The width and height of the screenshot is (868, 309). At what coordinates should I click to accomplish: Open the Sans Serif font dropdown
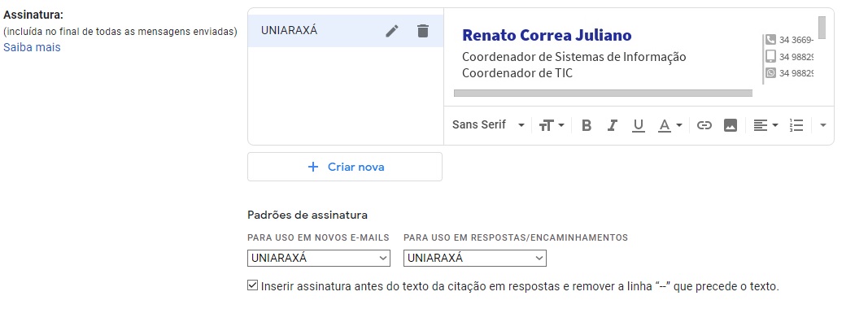488,125
